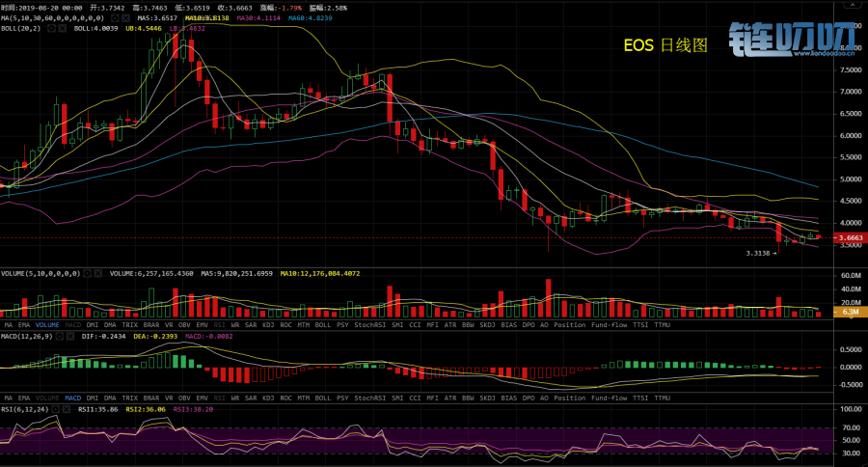The height and width of the screenshot is (467, 868).
Task: Remove the MA(5,10,30,60) indicator with its X
Action: coord(125,18)
